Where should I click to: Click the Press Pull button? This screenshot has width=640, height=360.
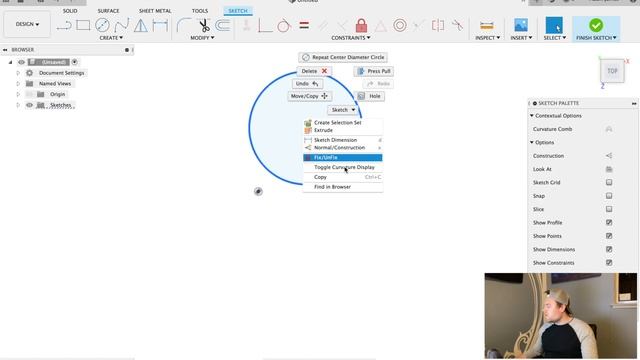(x=373, y=71)
